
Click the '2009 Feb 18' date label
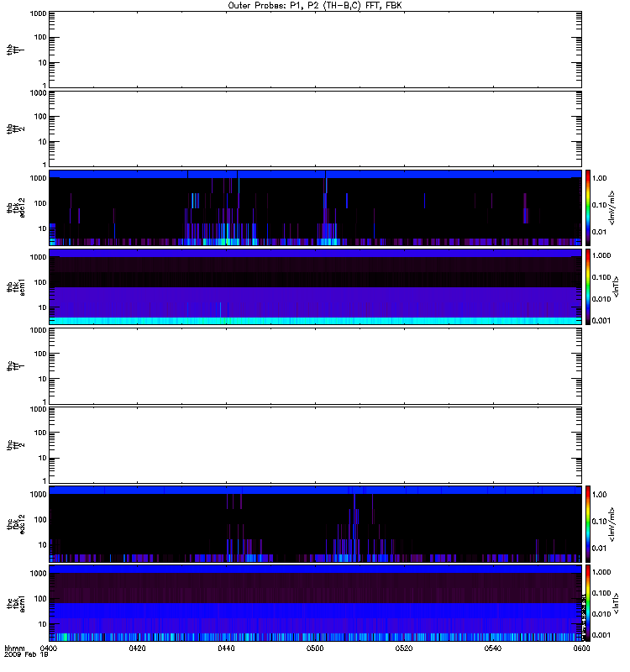[x=26, y=654]
